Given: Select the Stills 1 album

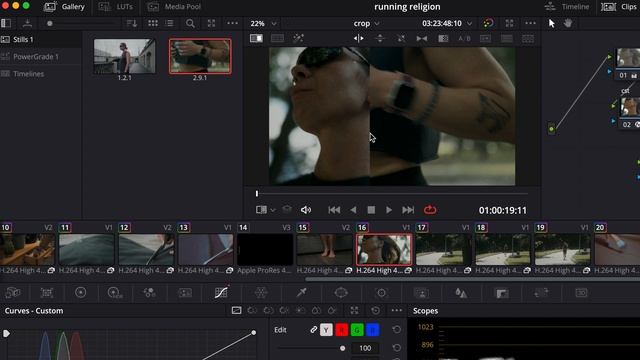Looking at the screenshot, I should point(23,40).
